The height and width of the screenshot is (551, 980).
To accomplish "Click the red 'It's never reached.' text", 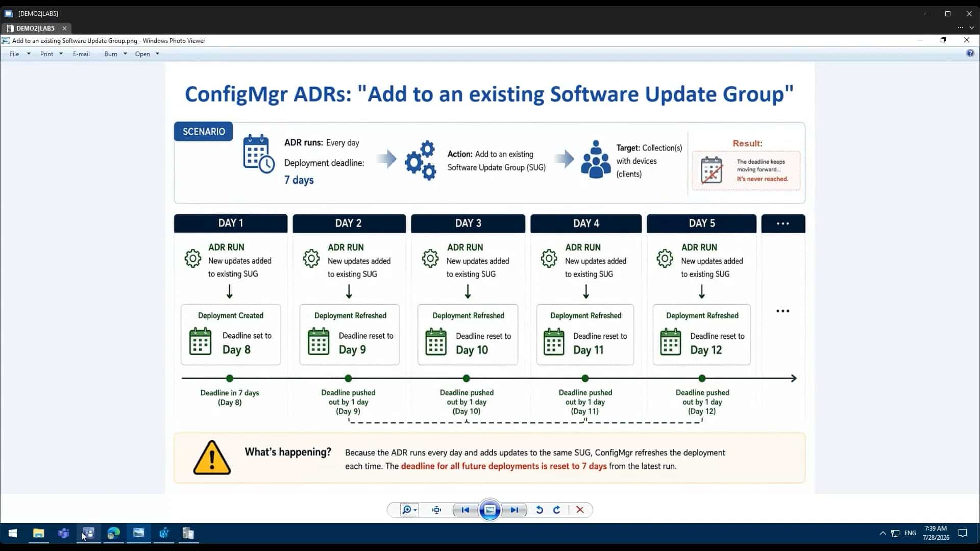I will pyautogui.click(x=763, y=179).
